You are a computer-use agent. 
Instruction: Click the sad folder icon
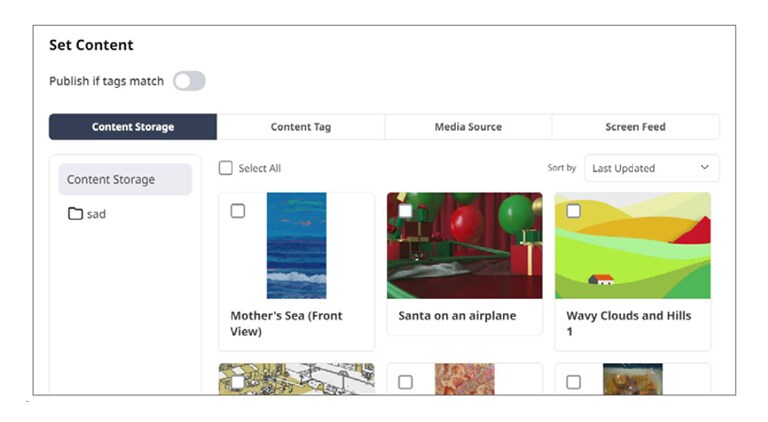pyautogui.click(x=75, y=214)
